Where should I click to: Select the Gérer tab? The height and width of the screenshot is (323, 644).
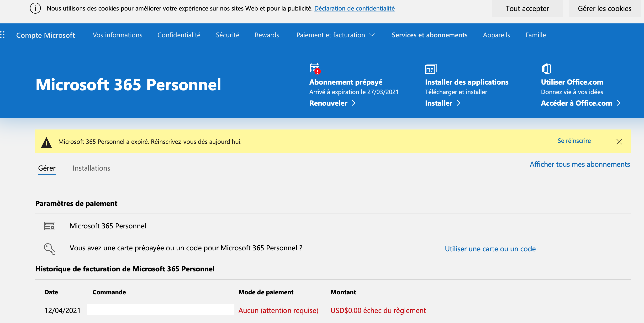click(x=47, y=168)
